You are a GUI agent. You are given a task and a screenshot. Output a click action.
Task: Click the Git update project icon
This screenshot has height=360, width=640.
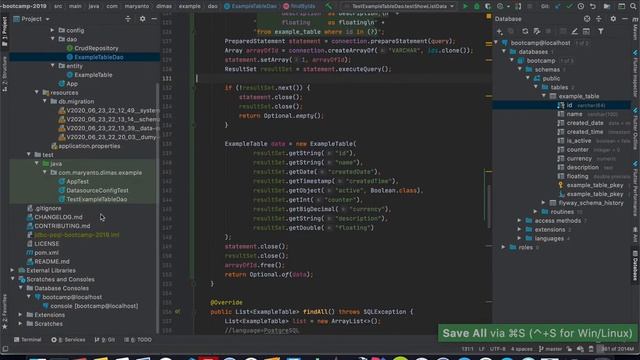[558, 6]
